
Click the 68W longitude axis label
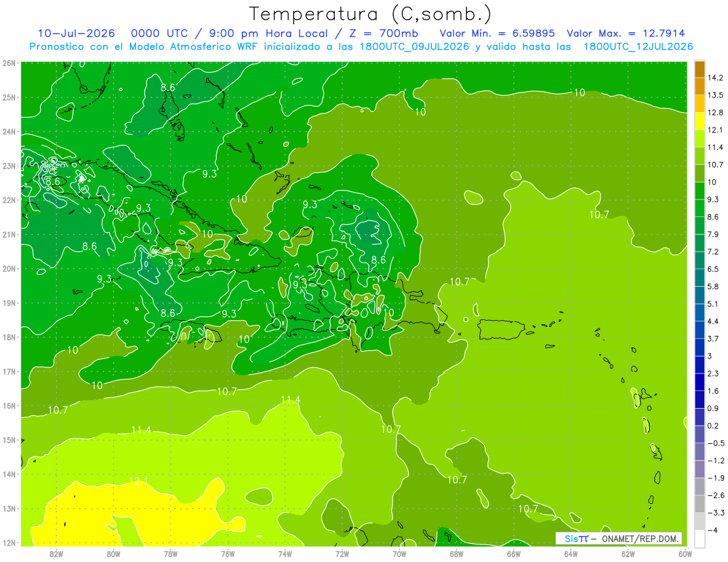456,554
